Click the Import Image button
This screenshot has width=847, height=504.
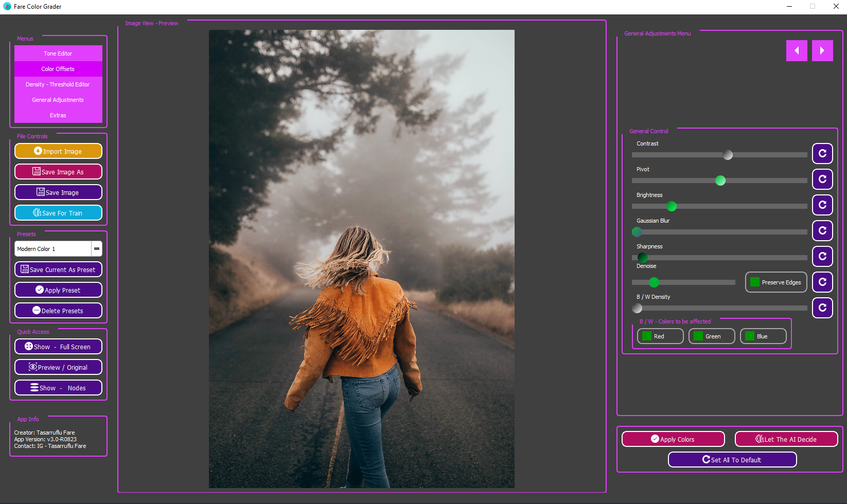(x=58, y=151)
